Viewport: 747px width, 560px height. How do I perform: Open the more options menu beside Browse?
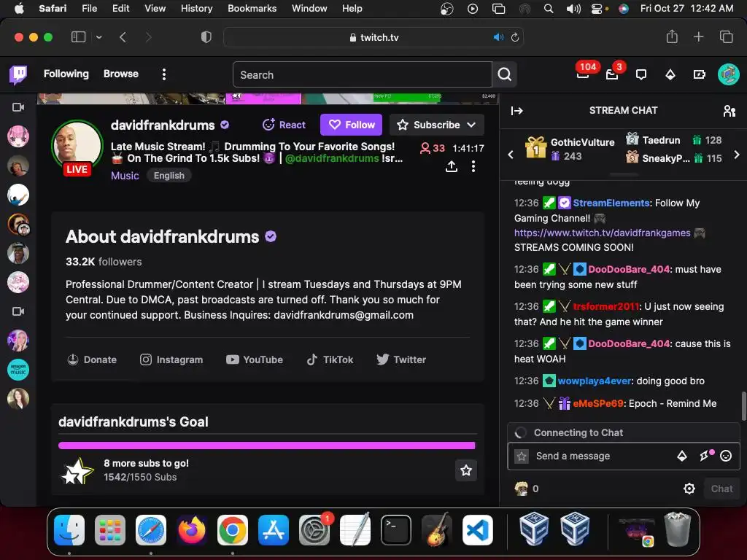164,74
